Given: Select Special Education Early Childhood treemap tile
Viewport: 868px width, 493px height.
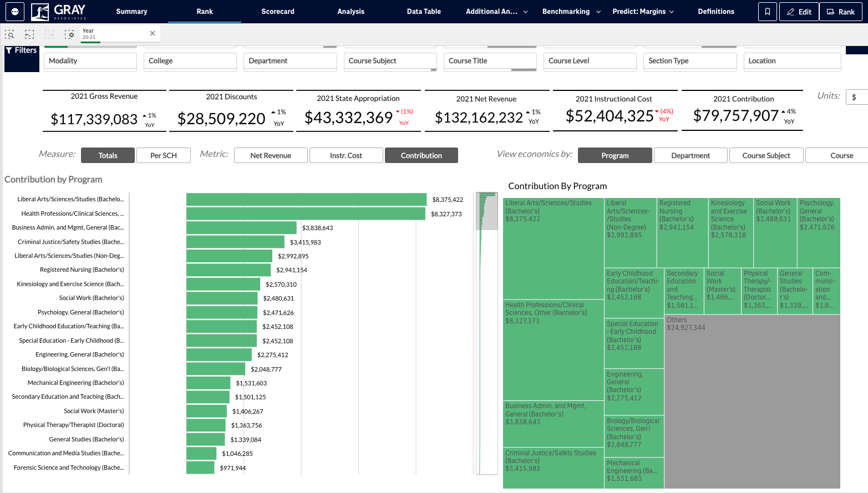Looking at the screenshot, I should click(634, 343).
